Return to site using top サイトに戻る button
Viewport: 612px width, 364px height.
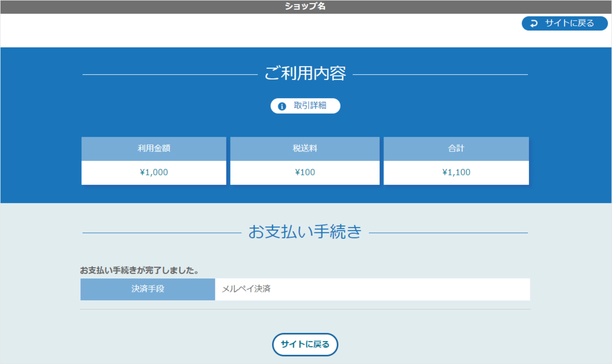coord(565,24)
